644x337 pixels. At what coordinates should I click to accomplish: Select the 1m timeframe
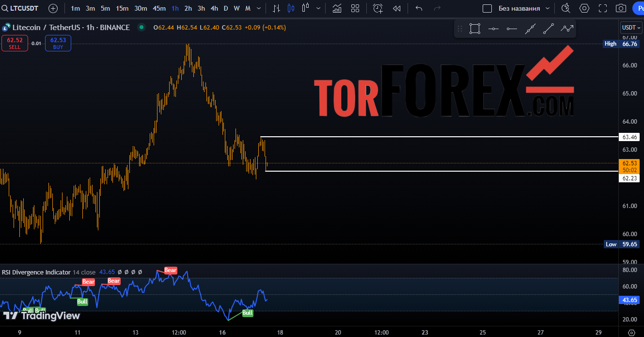tap(76, 8)
